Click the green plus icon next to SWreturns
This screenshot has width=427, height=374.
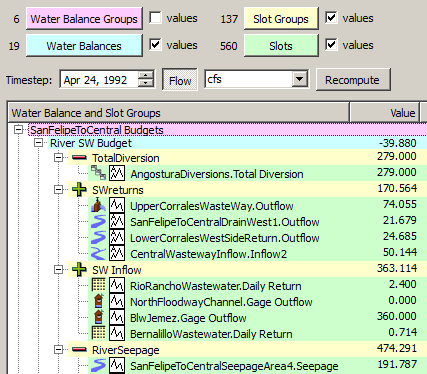click(x=79, y=190)
